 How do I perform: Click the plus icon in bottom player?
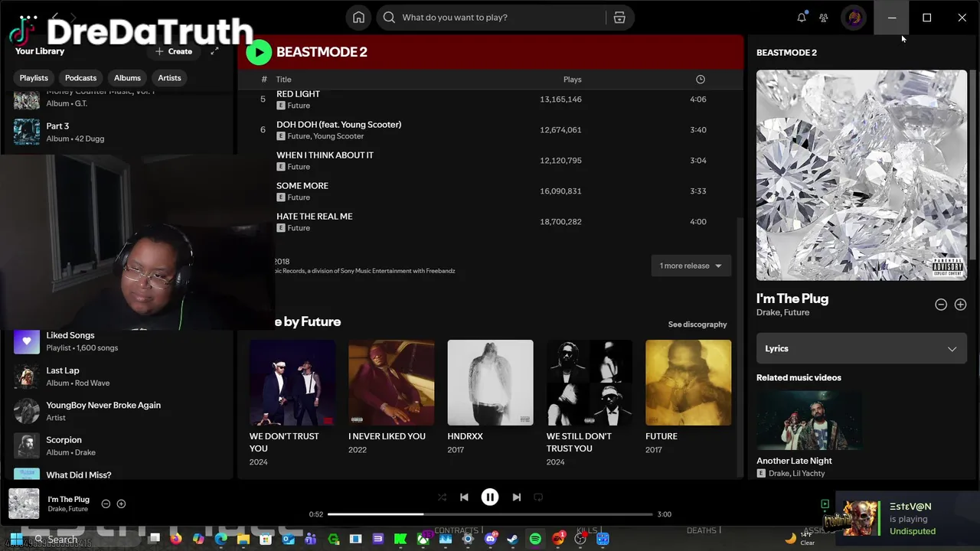(121, 504)
